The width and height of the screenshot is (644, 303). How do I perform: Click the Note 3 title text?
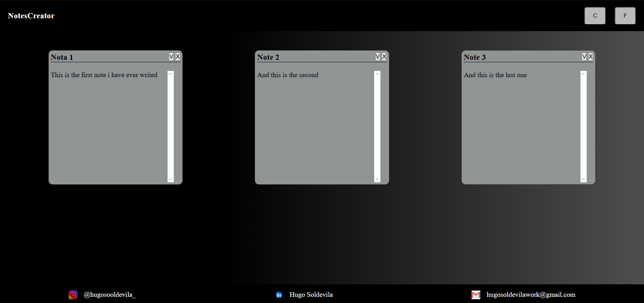pyautogui.click(x=475, y=57)
